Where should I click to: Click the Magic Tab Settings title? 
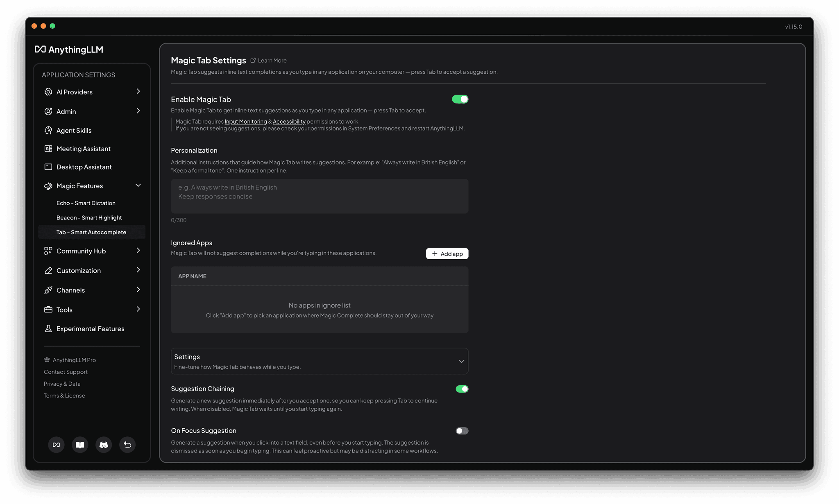click(x=208, y=60)
